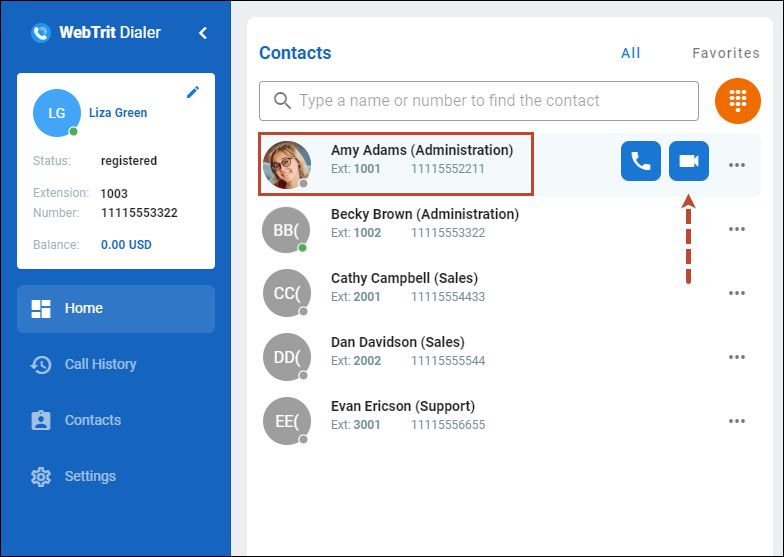Open more options for Dan Davidson
This screenshot has height=557, width=784.
(737, 357)
